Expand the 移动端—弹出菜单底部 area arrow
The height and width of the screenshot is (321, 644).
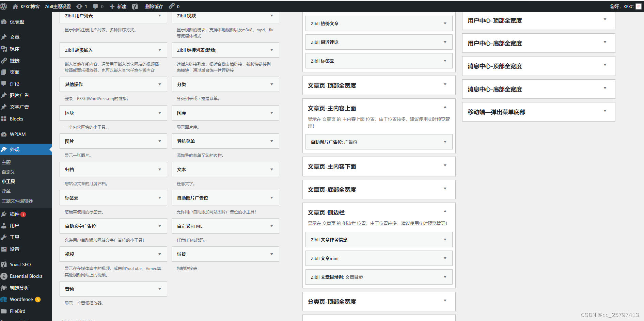coord(605,111)
